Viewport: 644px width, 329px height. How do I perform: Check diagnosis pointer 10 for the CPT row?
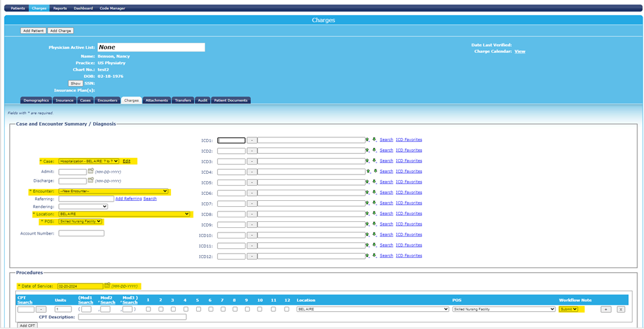click(x=260, y=309)
